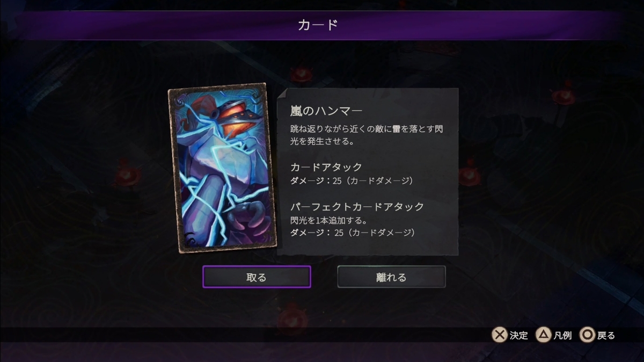Click the swirl emblem on card's bottom-left corner
This screenshot has height=362, width=644.
[188, 238]
